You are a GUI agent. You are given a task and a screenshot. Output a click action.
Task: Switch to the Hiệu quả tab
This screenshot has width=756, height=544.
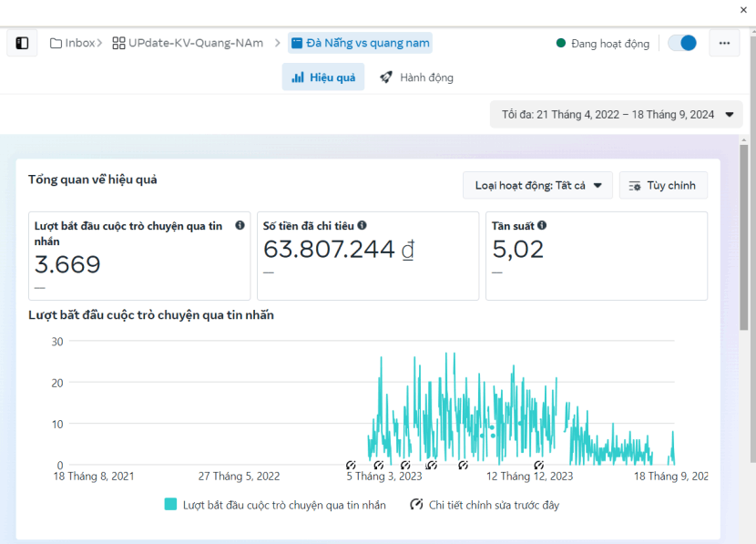tap(323, 77)
